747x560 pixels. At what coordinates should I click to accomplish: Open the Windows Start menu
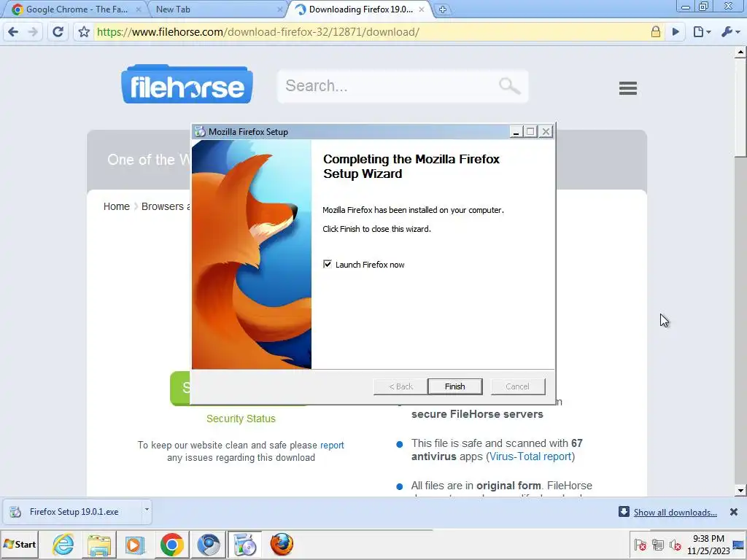[x=20, y=544]
